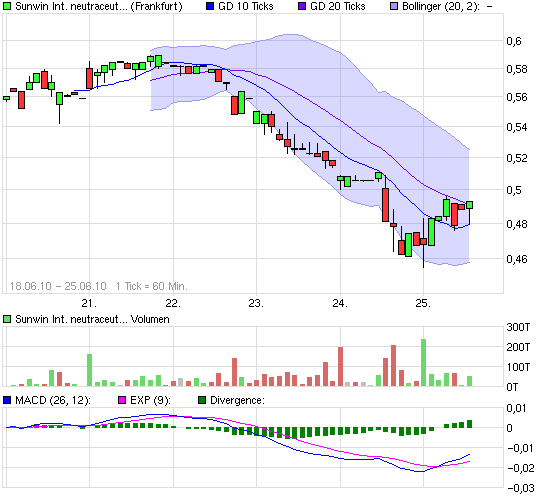Click the '24.' date axis label

(x=340, y=303)
